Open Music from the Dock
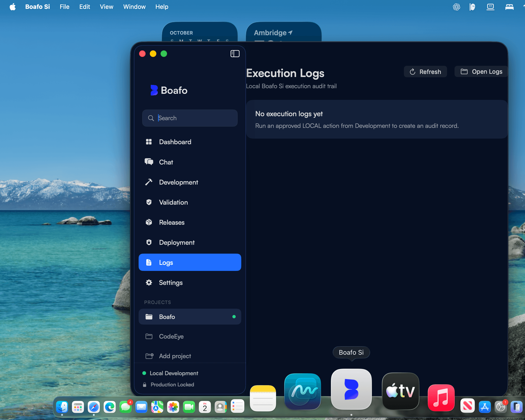This screenshot has height=420, width=525. [x=441, y=398]
